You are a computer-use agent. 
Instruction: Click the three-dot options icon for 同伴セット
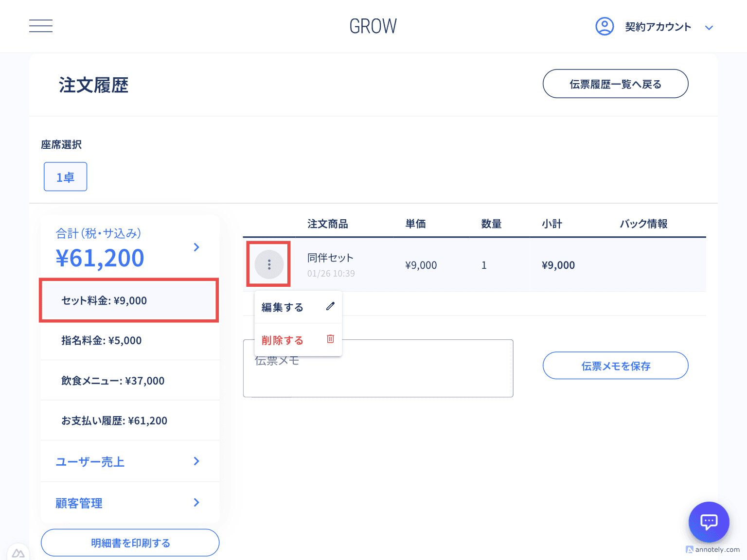coord(269,264)
